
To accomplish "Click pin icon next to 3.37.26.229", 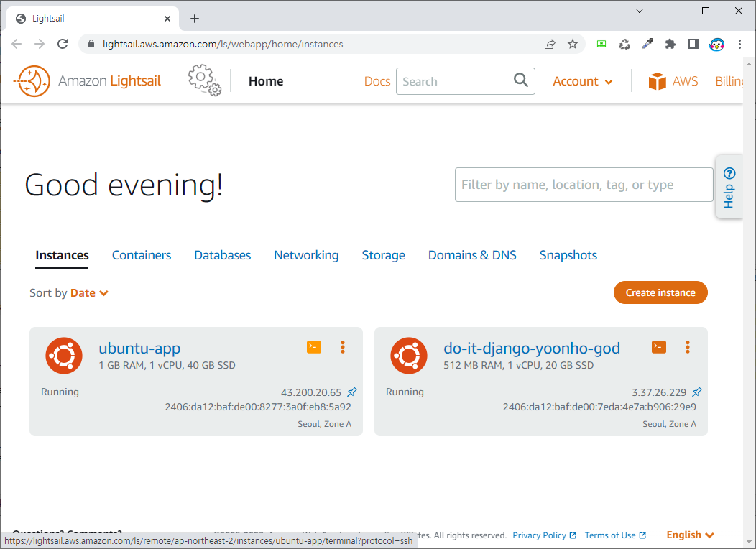I will (x=696, y=392).
